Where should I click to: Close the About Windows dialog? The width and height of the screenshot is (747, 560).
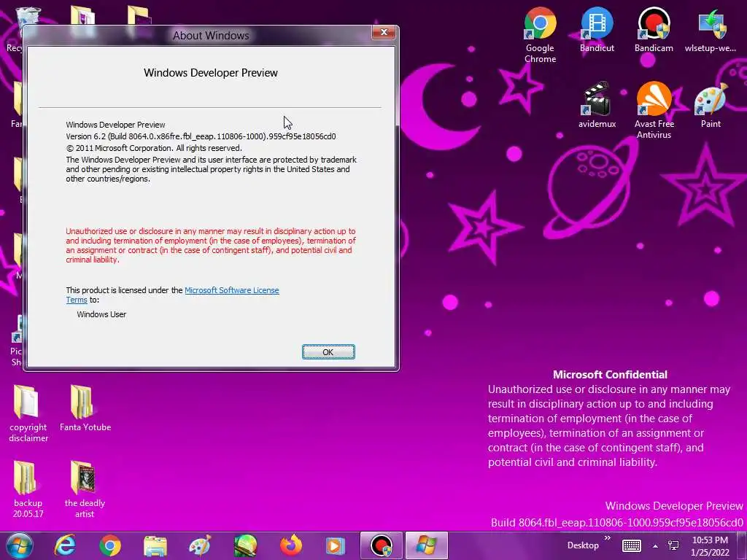384,32
